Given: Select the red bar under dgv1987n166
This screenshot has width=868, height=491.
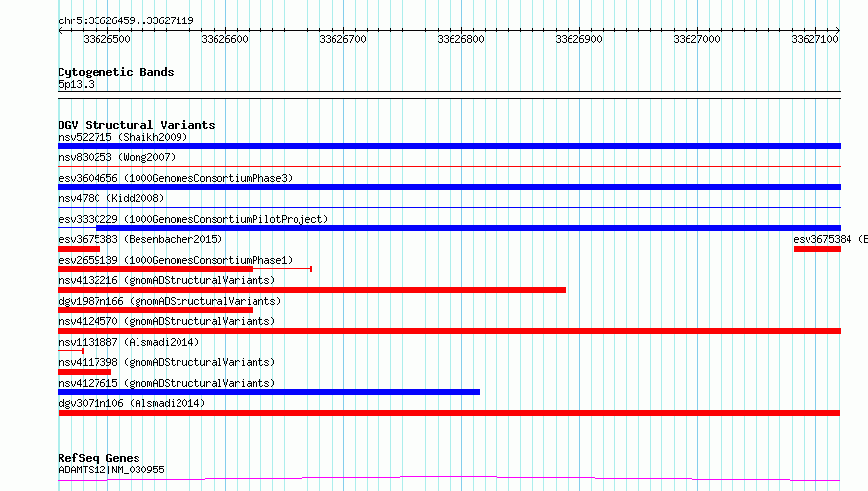Looking at the screenshot, I should [x=155, y=310].
